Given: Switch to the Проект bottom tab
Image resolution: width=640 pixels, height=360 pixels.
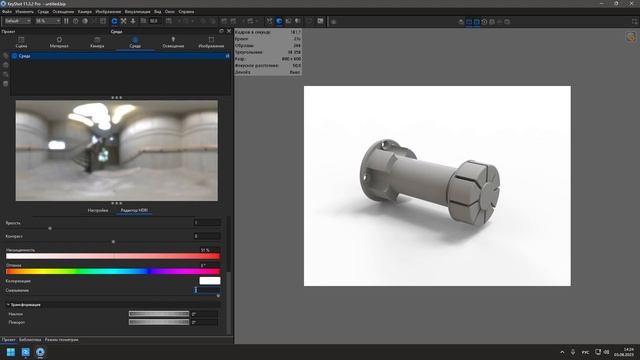Looking at the screenshot, I should point(8,340).
